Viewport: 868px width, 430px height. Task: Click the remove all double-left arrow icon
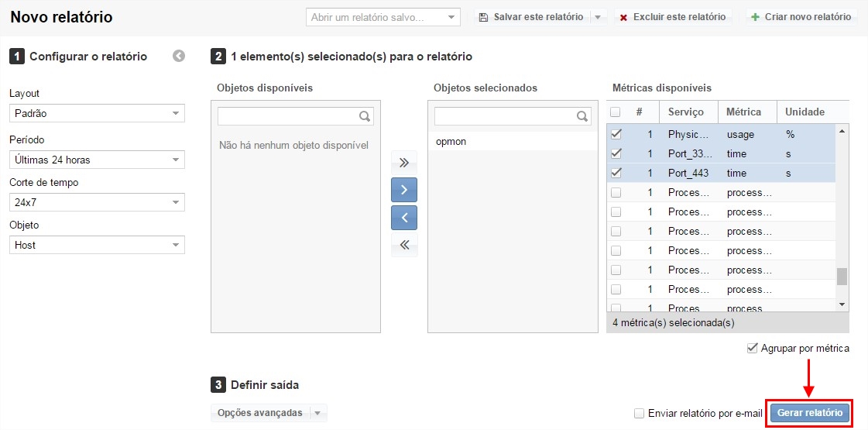403,246
